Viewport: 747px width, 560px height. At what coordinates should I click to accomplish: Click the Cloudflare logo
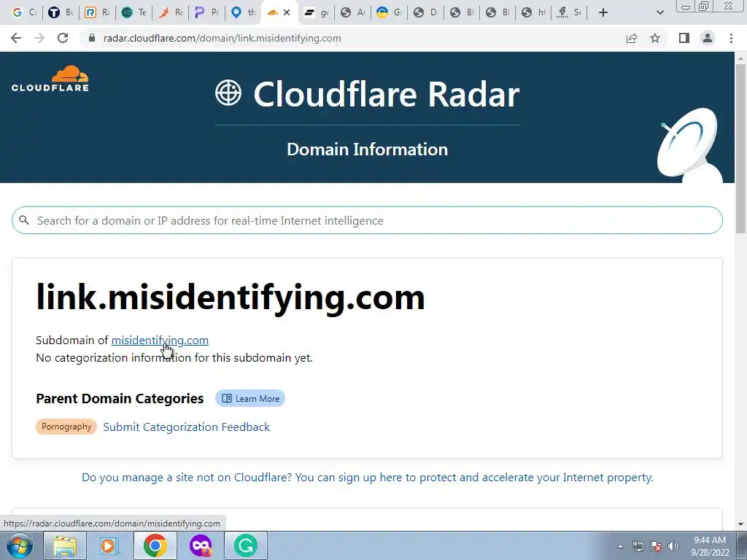point(50,79)
